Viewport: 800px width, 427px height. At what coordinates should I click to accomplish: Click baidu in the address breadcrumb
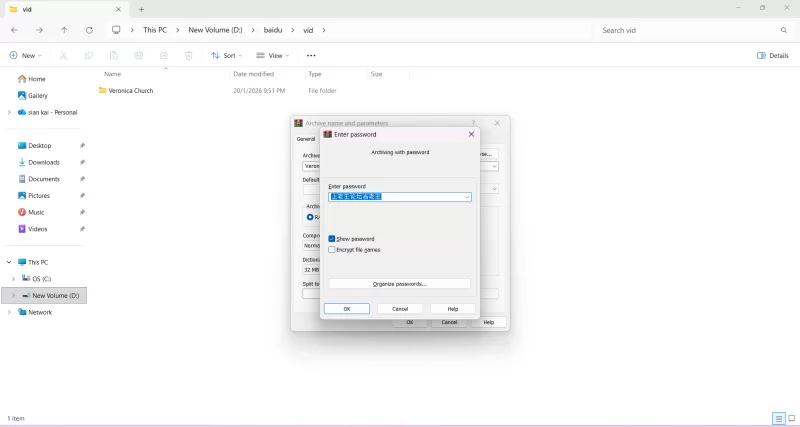[x=273, y=30]
